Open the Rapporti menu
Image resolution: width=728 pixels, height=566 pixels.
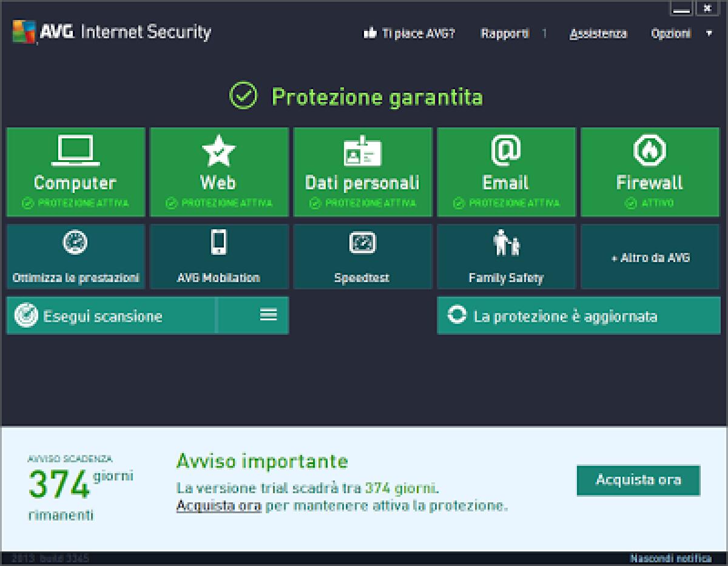(x=504, y=34)
